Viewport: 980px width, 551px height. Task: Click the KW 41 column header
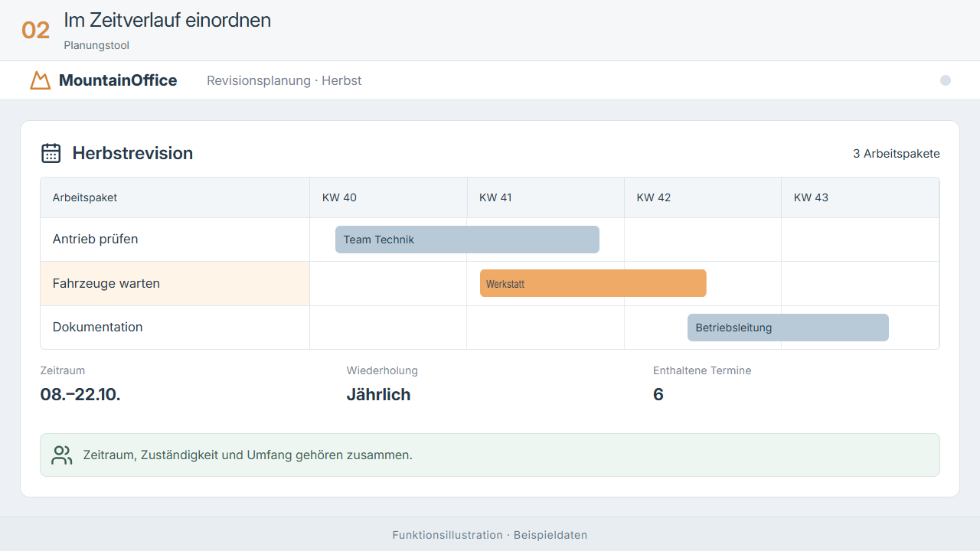pos(546,197)
